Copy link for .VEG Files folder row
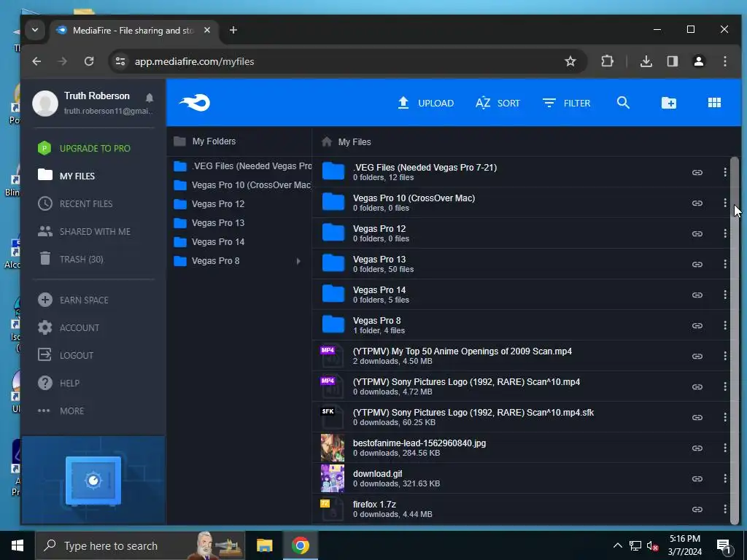The height and width of the screenshot is (560, 747). 697,172
